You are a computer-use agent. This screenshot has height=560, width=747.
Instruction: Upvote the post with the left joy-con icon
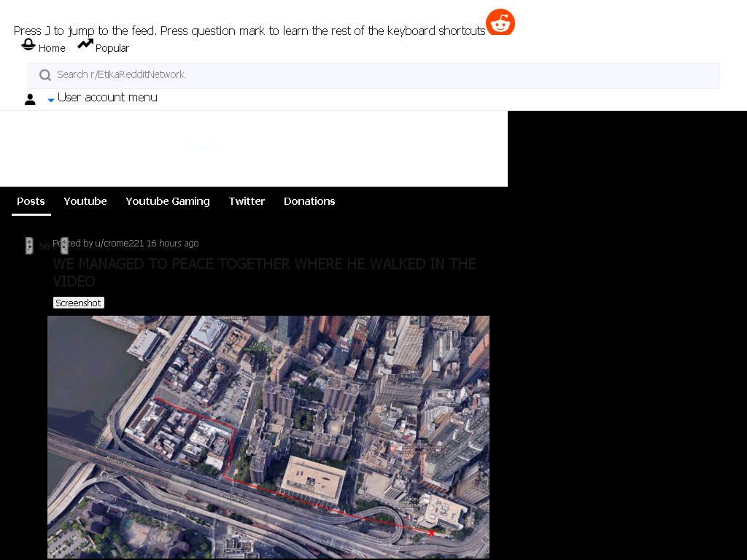click(29, 246)
